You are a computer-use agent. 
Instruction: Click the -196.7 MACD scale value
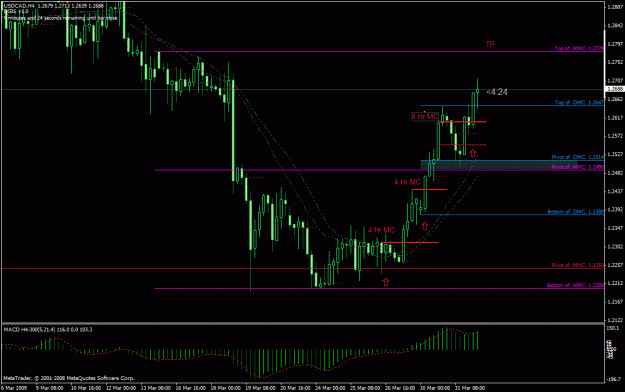(x=614, y=380)
